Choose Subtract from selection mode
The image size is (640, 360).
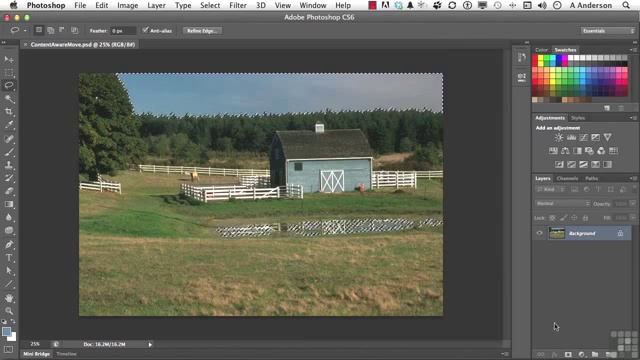tap(62, 30)
